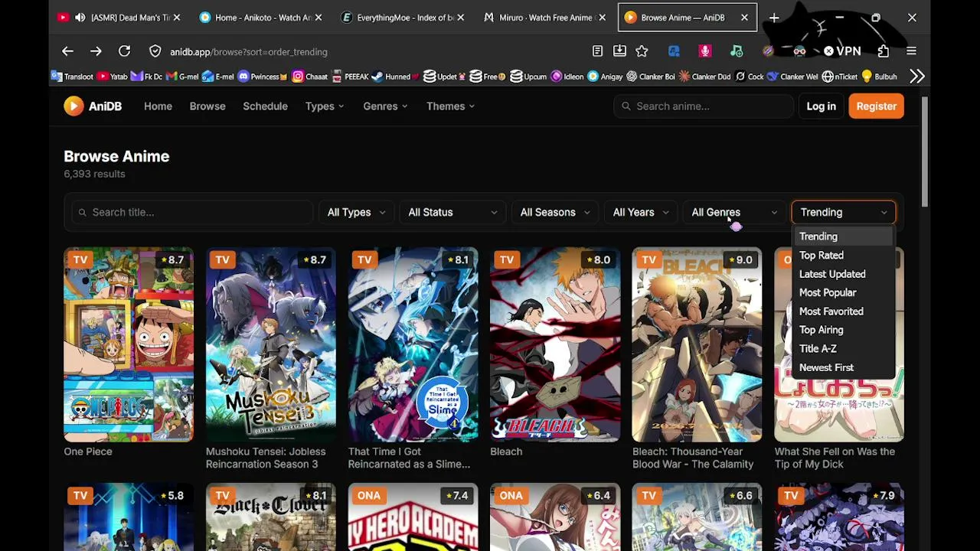
Task: Collapse the Trending sort dropdown
Action: (843, 212)
